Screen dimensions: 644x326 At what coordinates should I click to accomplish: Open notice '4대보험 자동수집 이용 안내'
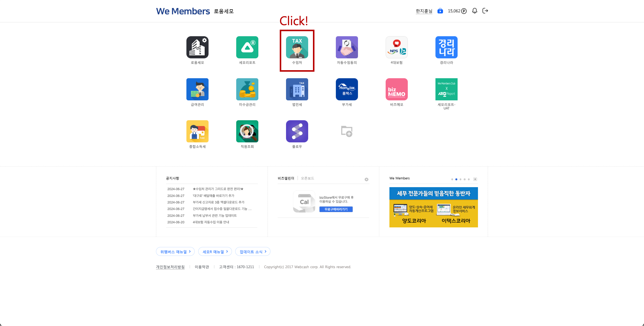(x=211, y=222)
